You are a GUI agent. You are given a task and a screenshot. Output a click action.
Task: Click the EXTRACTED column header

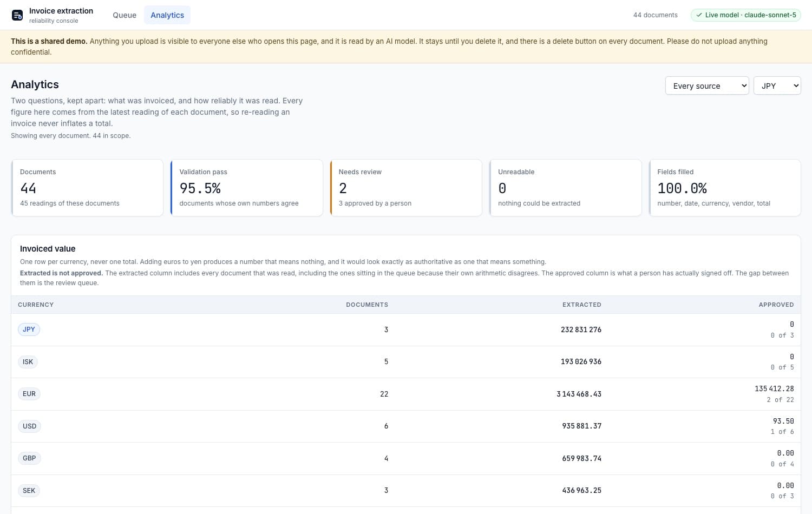[x=581, y=305]
